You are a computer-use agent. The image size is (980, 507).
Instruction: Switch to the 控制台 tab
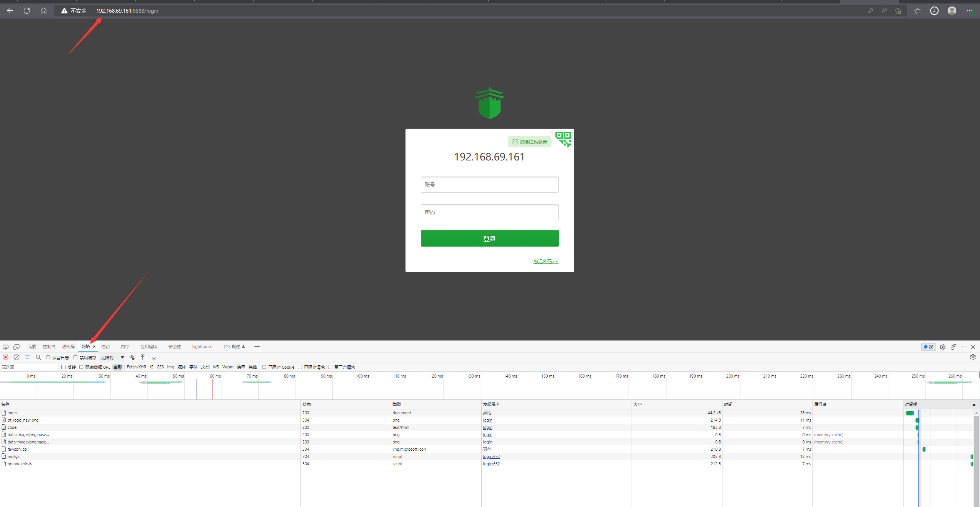49,347
